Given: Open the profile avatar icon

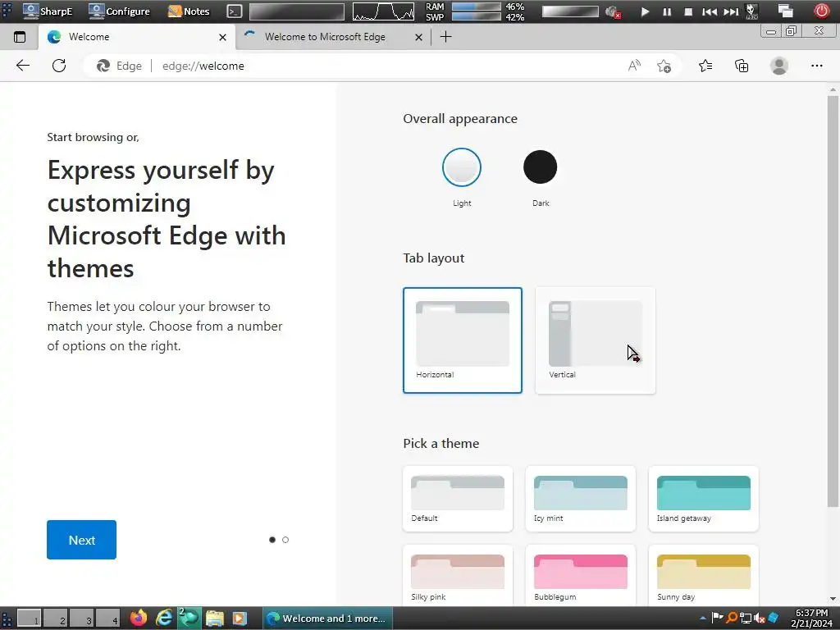Looking at the screenshot, I should (x=779, y=66).
